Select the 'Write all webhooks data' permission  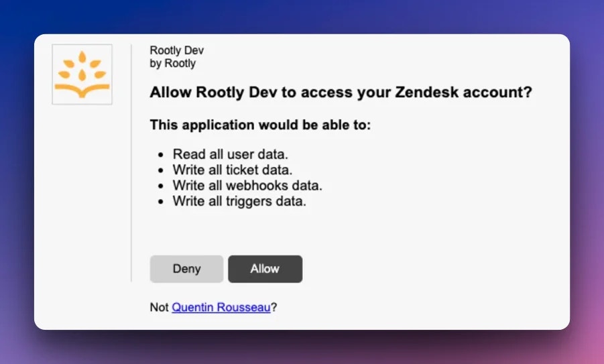[x=247, y=186]
